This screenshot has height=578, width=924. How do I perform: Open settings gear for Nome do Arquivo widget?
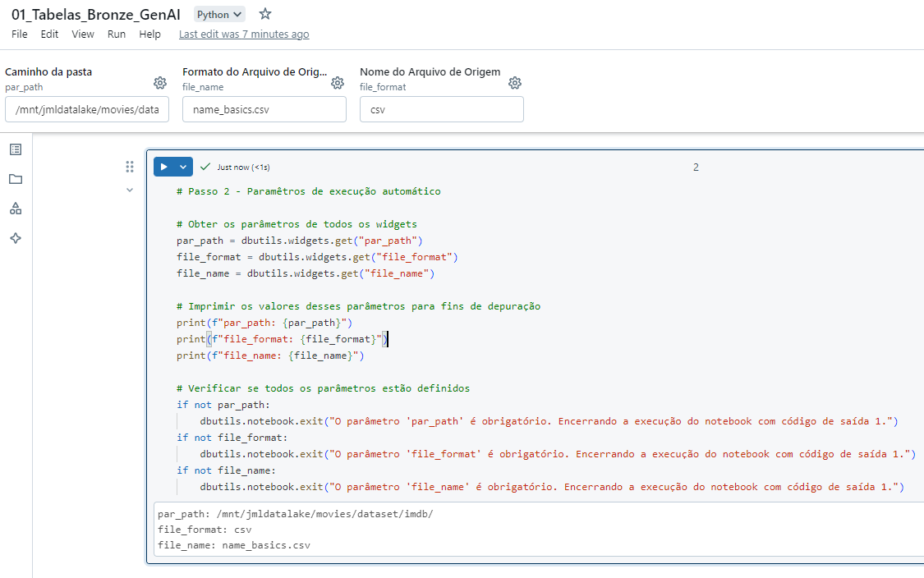[x=514, y=82]
